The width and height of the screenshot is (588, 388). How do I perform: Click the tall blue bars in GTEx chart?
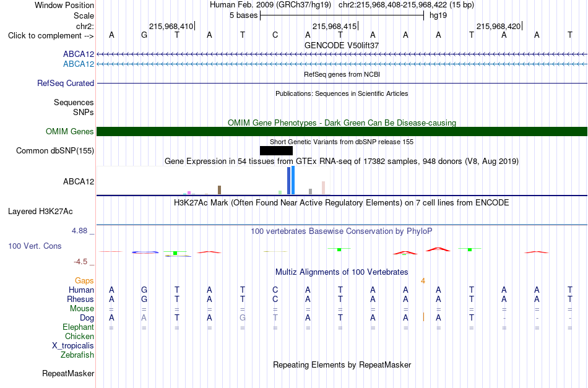coord(291,180)
